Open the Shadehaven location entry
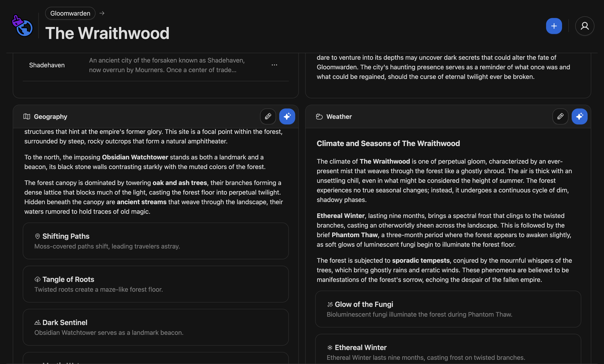 tap(47, 65)
